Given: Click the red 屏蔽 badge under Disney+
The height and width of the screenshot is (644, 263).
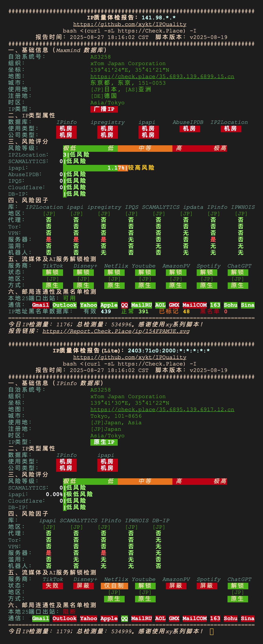Looking at the screenshot, I should pos(83,585).
